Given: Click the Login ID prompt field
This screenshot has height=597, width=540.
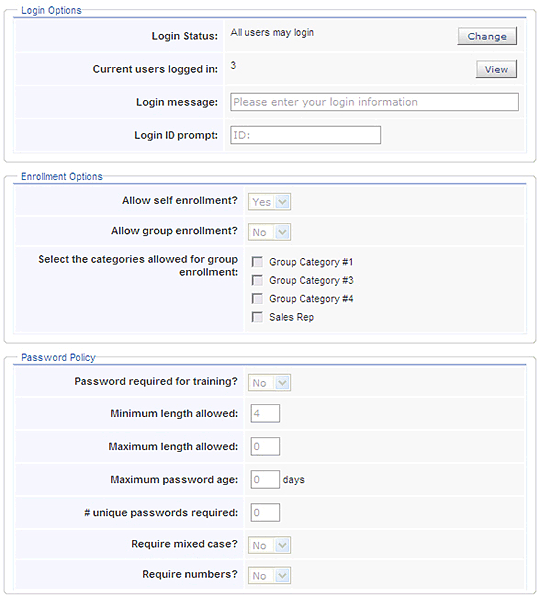Looking at the screenshot, I should [x=305, y=135].
